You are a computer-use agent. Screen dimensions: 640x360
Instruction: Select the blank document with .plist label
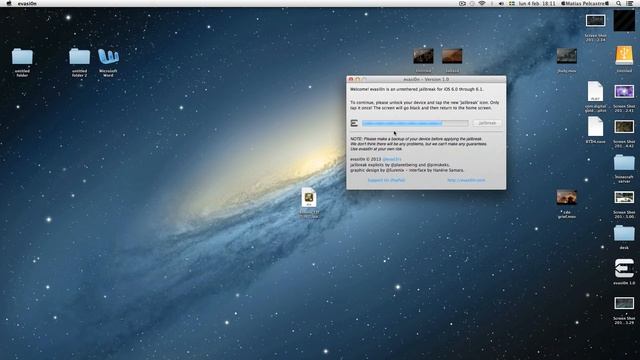coord(595,91)
